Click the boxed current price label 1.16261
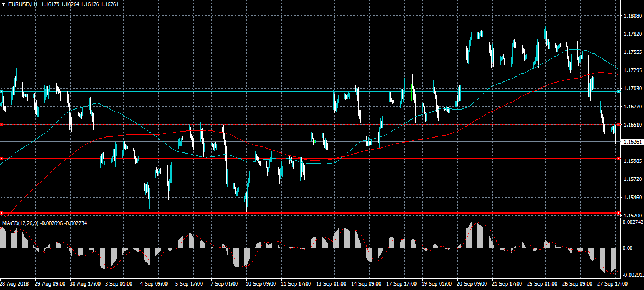 point(632,142)
